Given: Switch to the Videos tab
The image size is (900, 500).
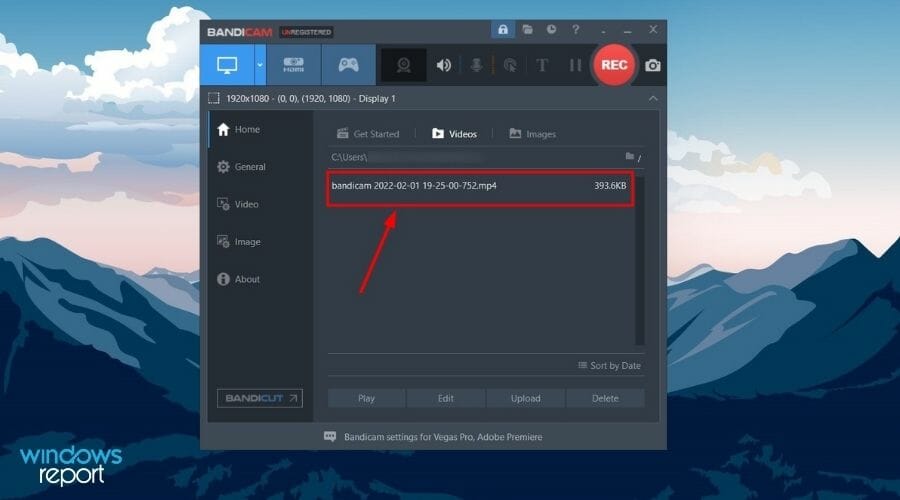Looking at the screenshot, I should (454, 134).
